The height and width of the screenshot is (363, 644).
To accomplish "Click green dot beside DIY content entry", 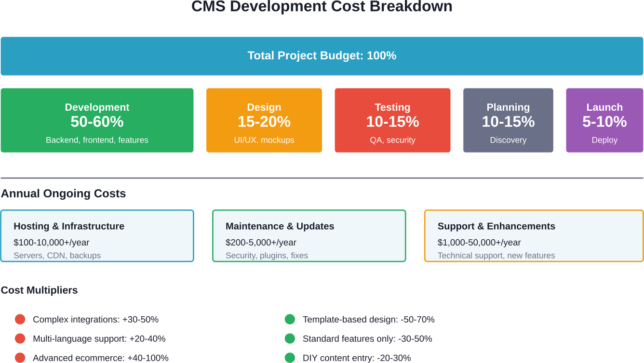I will 290,358.
